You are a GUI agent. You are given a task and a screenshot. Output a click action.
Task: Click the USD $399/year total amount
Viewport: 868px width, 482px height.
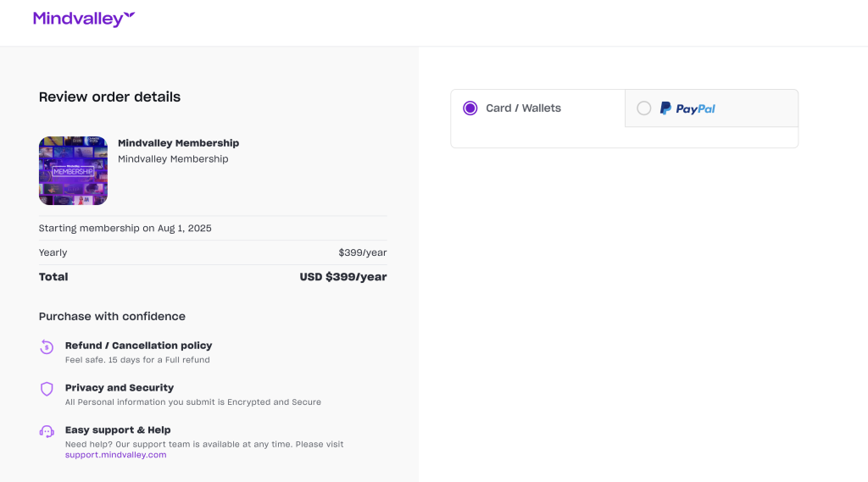point(343,277)
